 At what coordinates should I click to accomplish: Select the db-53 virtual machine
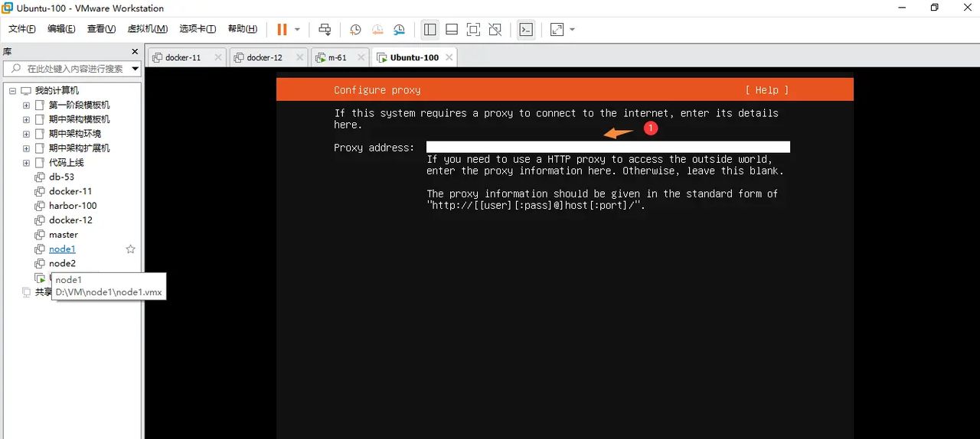[x=61, y=177]
